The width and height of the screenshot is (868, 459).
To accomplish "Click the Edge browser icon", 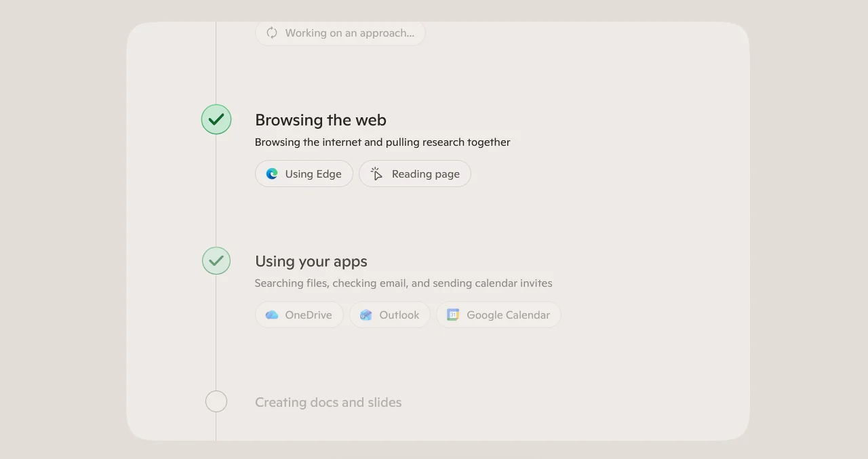I will coord(272,174).
